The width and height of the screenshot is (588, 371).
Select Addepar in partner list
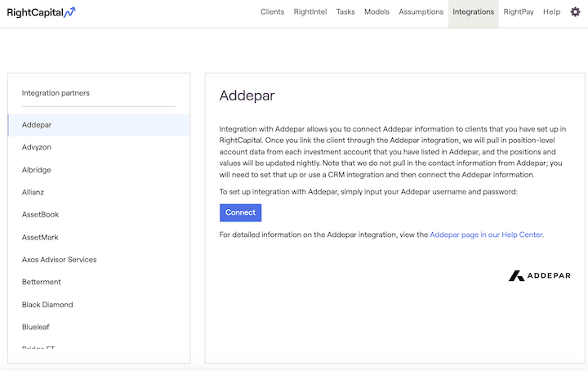point(99,125)
